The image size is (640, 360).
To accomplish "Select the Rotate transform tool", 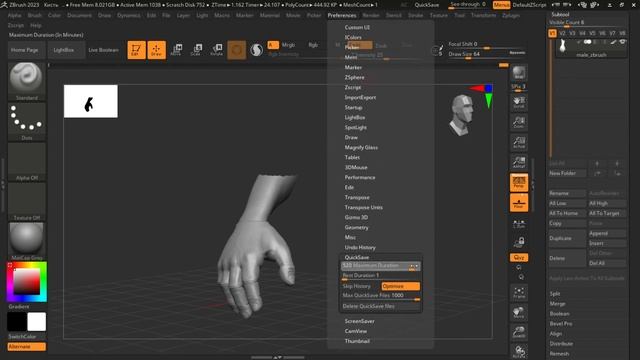I will (x=216, y=50).
